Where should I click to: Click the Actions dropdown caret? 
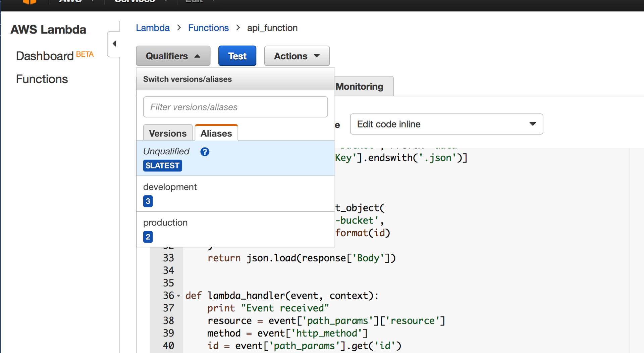click(316, 56)
